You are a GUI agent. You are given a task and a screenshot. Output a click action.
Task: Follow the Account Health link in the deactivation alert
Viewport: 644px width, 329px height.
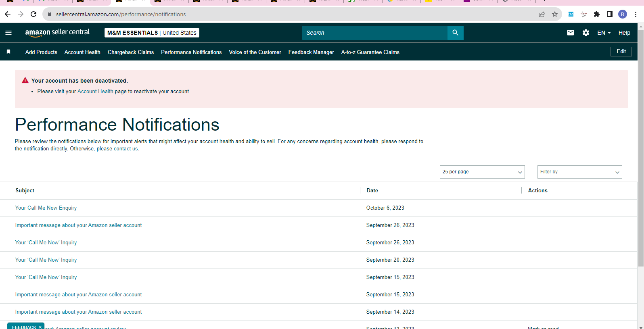tap(95, 92)
